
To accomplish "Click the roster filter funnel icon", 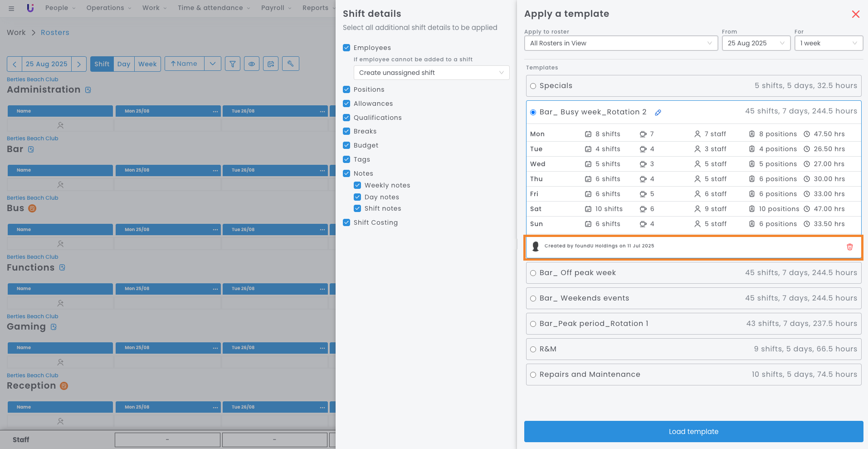I will click(x=232, y=64).
